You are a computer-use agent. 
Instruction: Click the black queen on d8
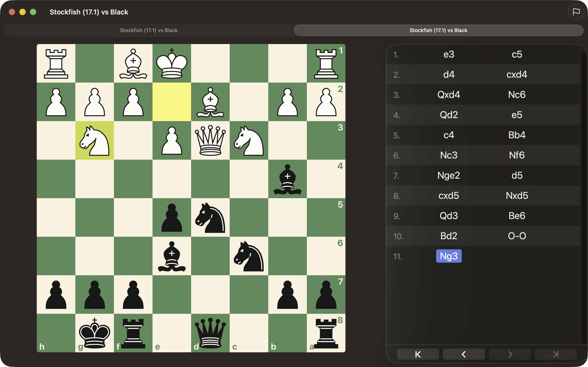click(210, 333)
